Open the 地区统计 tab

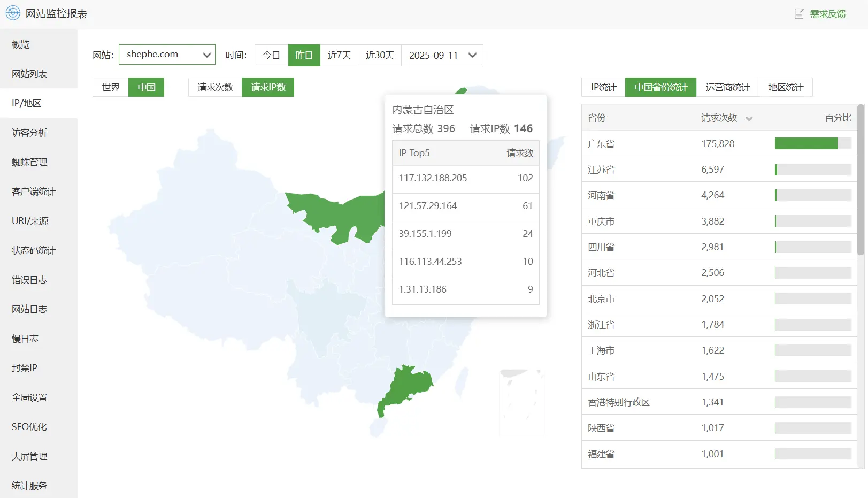click(786, 87)
